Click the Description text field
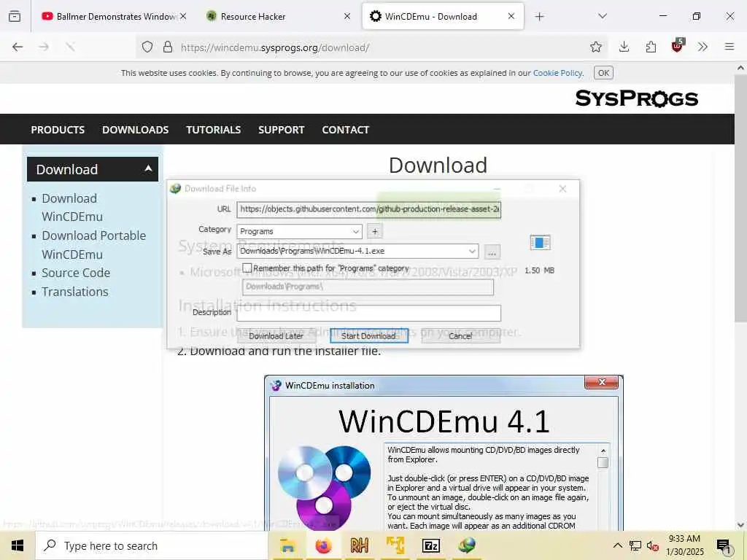This screenshot has width=747, height=560. pos(368,313)
